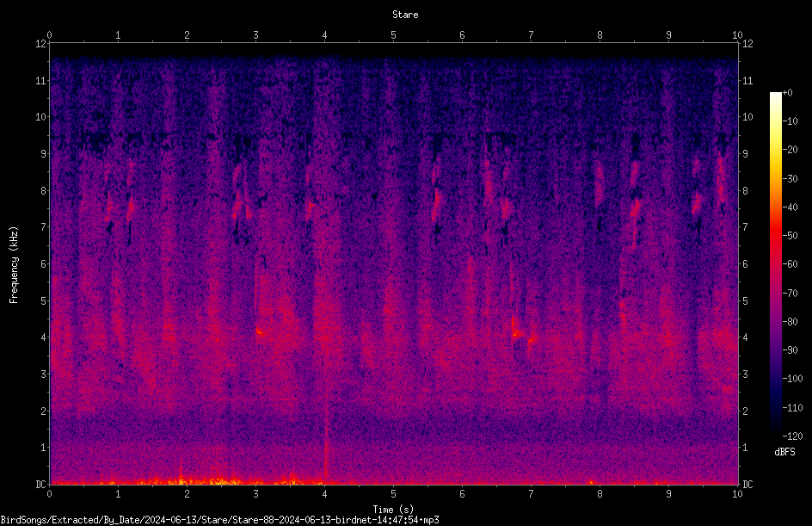This screenshot has width=812, height=526.
Task: Click the yellow low-frequency noise near 2 seconds
Action: point(181,480)
